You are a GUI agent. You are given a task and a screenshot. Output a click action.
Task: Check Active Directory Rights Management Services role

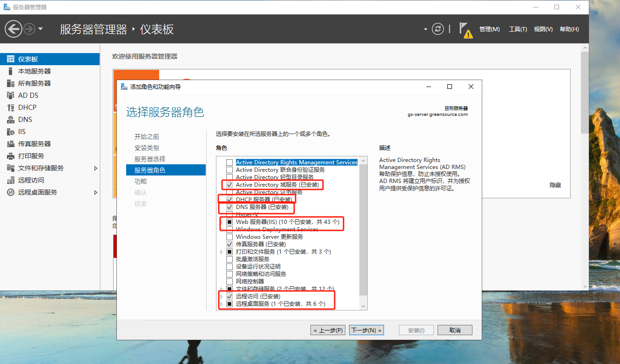click(229, 162)
